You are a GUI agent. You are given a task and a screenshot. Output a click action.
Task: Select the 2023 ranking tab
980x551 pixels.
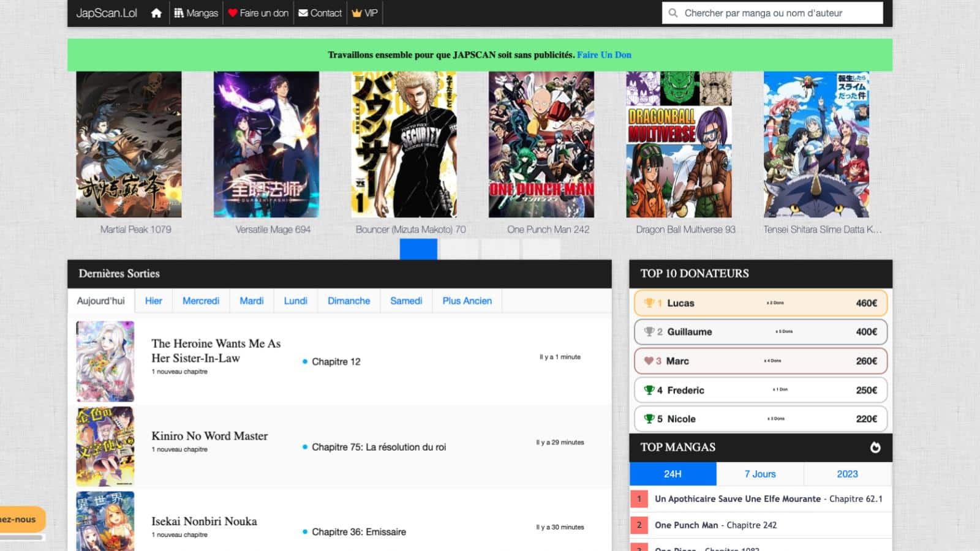click(x=847, y=474)
